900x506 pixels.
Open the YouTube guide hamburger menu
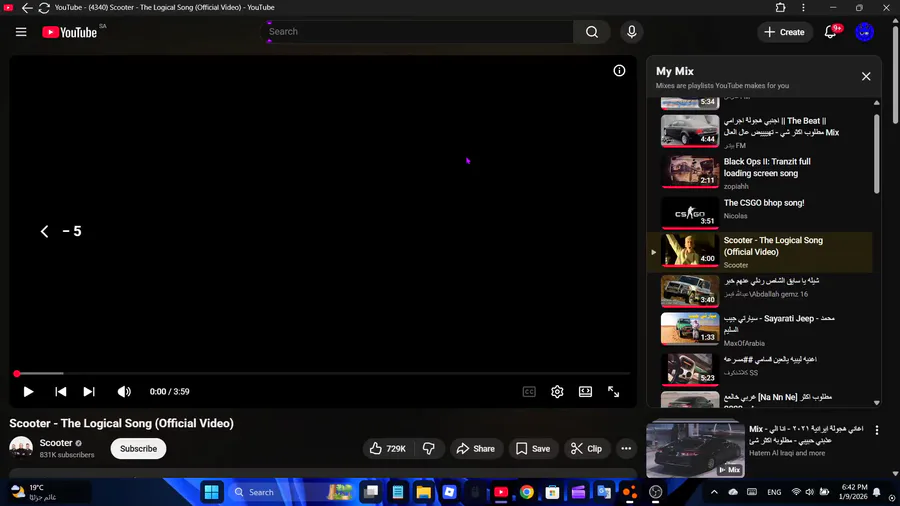pyautogui.click(x=21, y=32)
